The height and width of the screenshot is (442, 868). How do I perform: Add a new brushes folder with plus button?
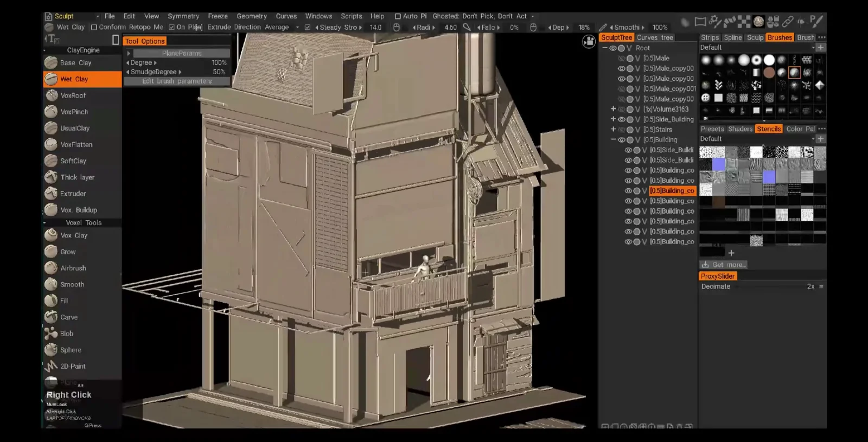[821, 48]
